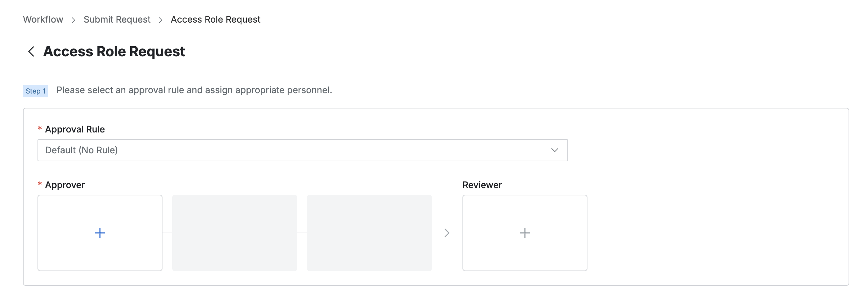Click the chevron after Workflow breadcrumb
Image resolution: width=868 pixels, height=299 pixels.
tap(73, 20)
